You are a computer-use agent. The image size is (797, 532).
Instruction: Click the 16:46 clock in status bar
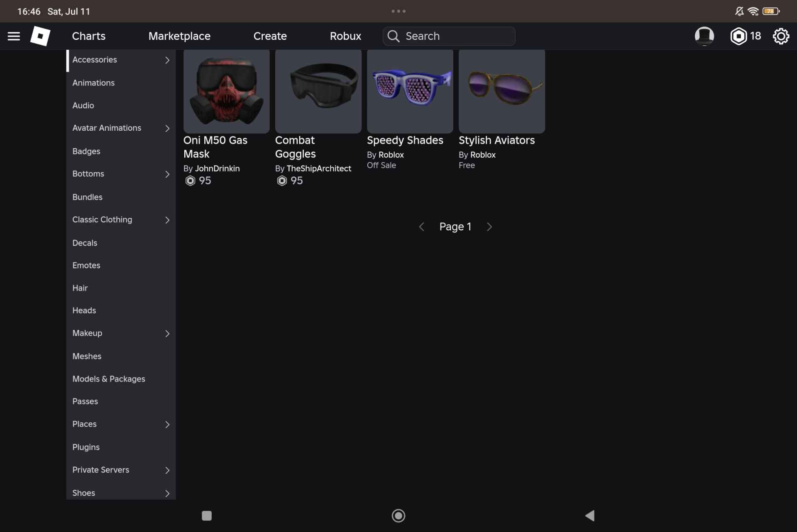coord(29,11)
